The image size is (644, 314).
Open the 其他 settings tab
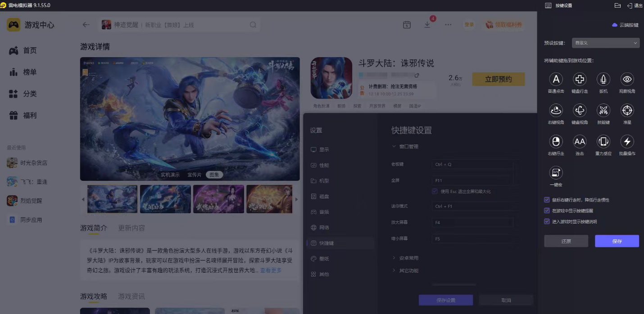pyautogui.click(x=340, y=274)
